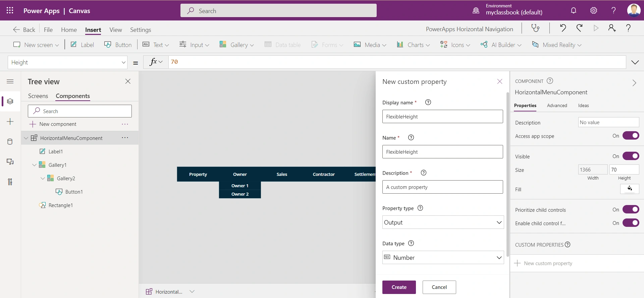
Task: Click the Fill color picker icon
Action: (630, 189)
